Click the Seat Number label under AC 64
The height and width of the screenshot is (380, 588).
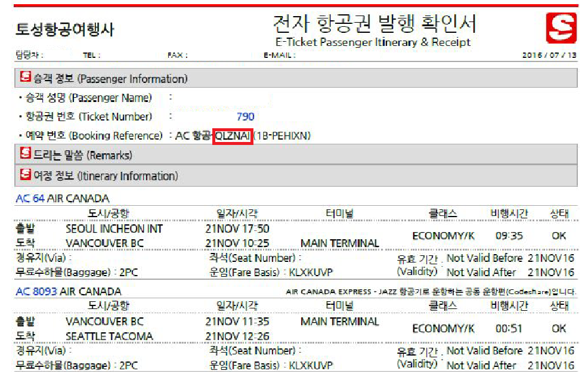click(x=255, y=258)
